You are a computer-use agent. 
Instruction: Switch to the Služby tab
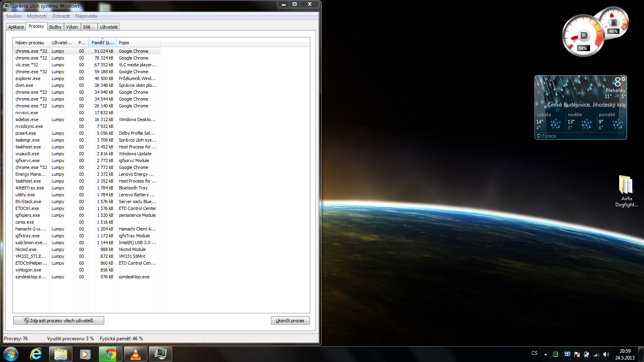55,27
